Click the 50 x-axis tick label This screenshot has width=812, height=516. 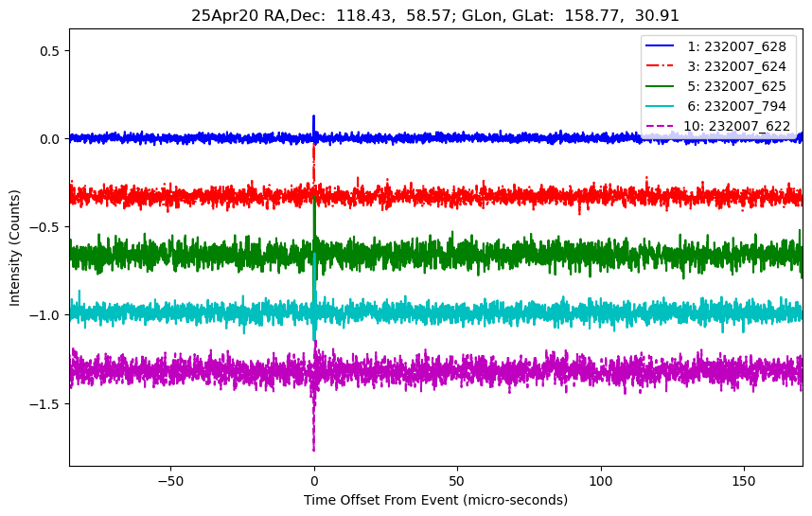tap(457, 481)
